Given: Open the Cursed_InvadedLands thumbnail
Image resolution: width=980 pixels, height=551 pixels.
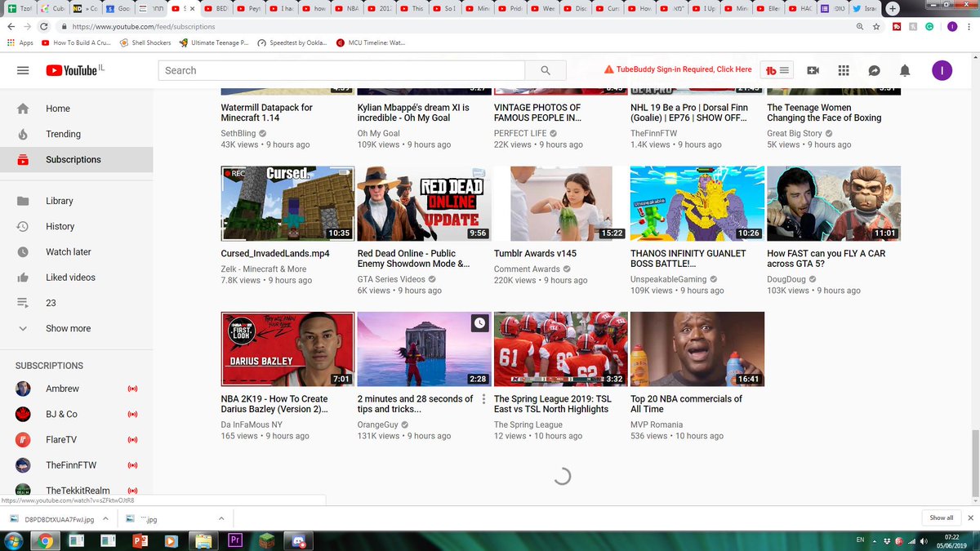Looking at the screenshot, I should tap(287, 203).
